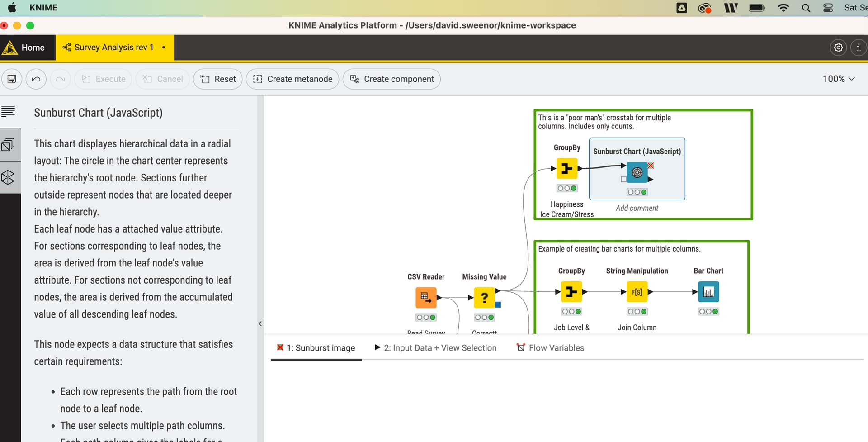Image resolution: width=868 pixels, height=442 pixels.
Task: Open the 2: Input Data + View Selection tab
Action: 435,348
